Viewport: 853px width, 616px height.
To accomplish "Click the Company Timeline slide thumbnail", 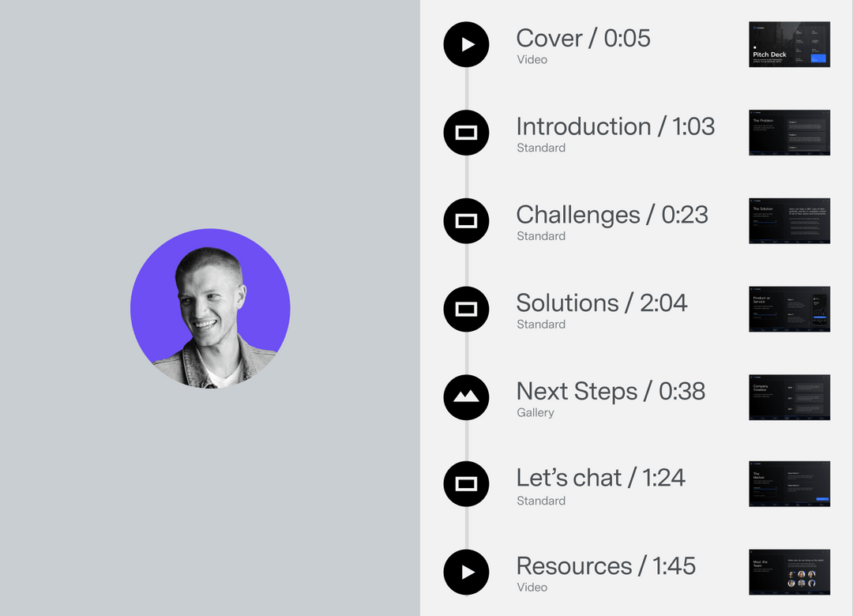I will [x=789, y=397].
